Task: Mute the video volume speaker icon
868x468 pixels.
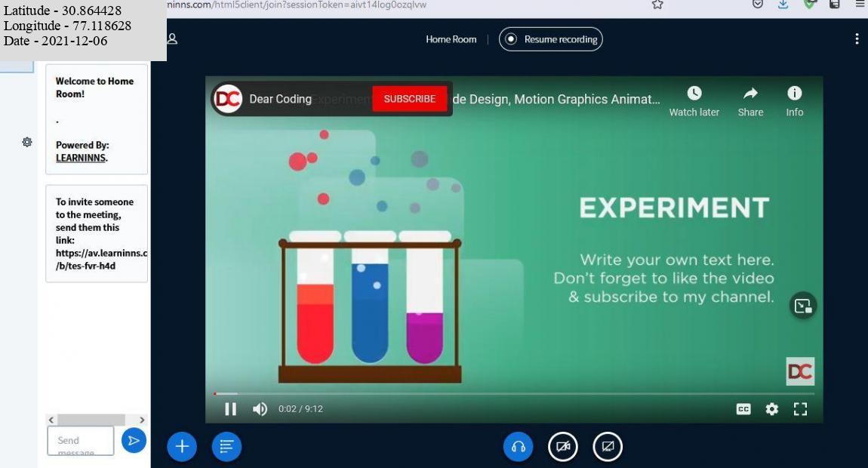Action: pyautogui.click(x=260, y=408)
